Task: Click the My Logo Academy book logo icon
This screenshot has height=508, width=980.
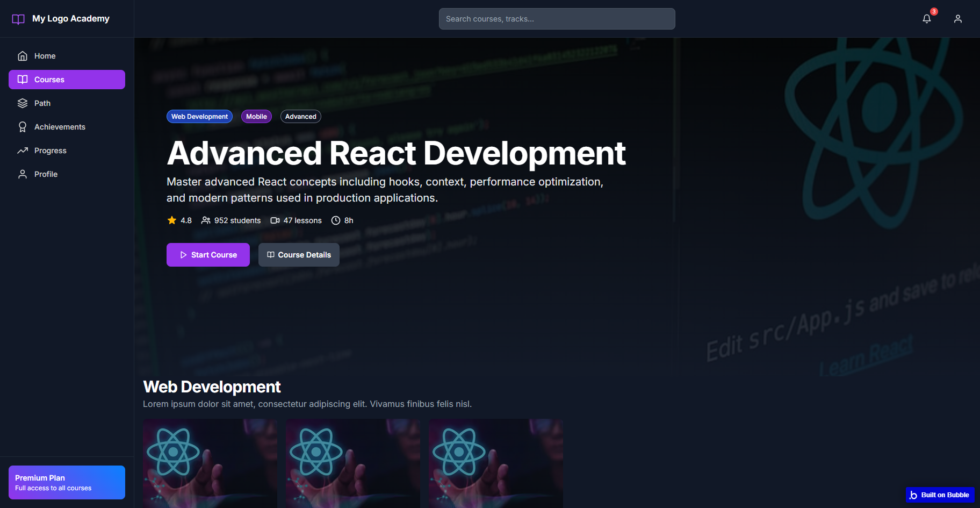Action: coord(18,19)
